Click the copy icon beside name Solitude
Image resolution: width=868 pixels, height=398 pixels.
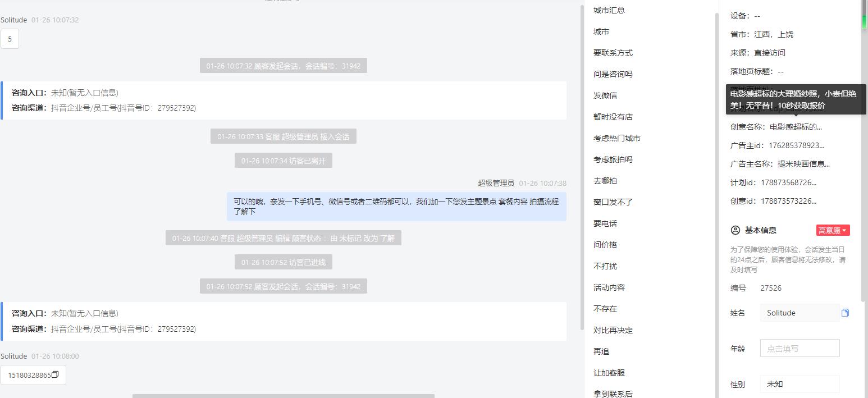tap(845, 313)
